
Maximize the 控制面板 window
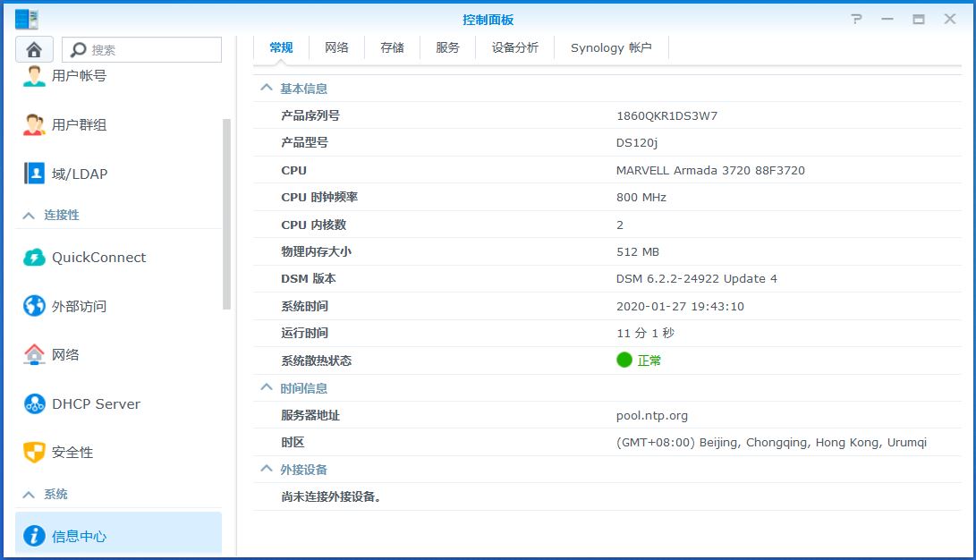[919, 20]
